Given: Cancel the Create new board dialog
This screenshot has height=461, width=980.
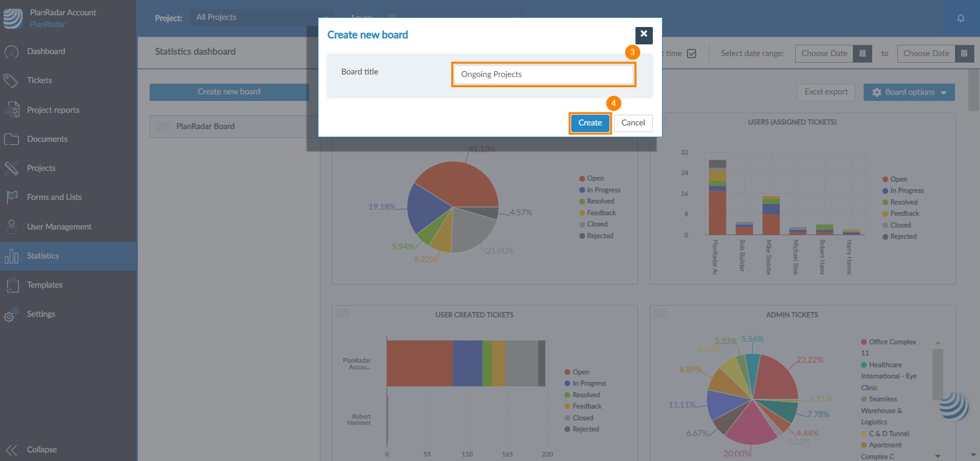Looking at the screenshot, I should (x=633, y=123).
